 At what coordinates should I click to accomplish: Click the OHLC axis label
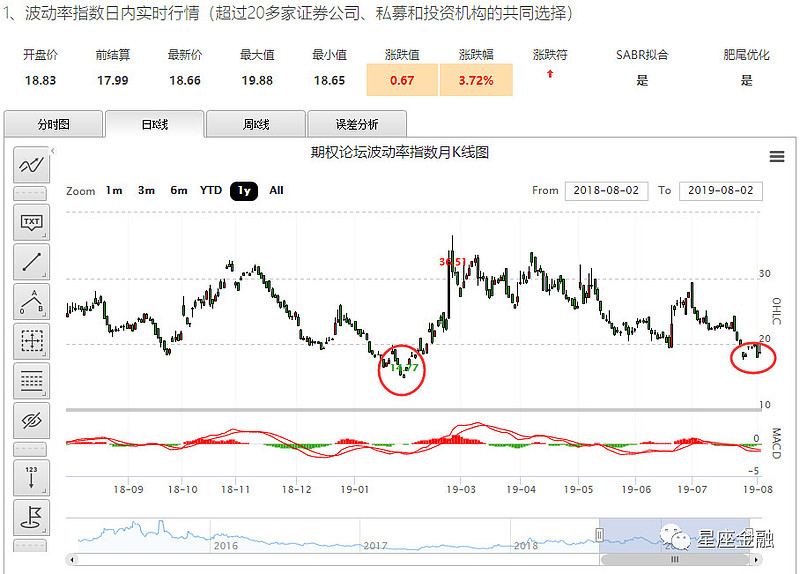[776, 311]
